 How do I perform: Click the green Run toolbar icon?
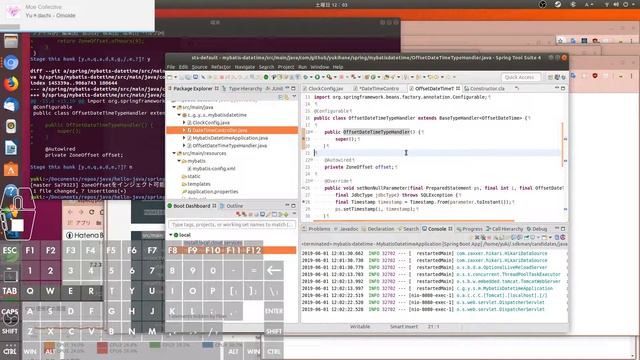pos(317,77)
